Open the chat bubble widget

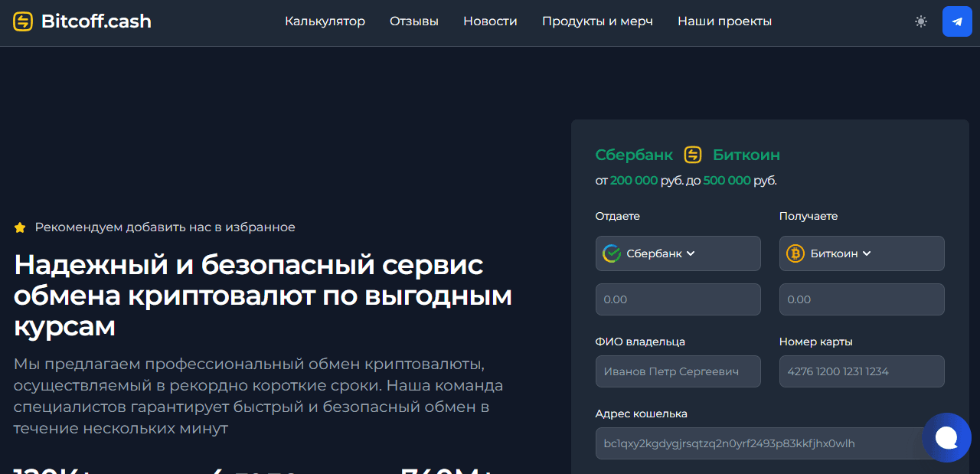pos(947,437)
